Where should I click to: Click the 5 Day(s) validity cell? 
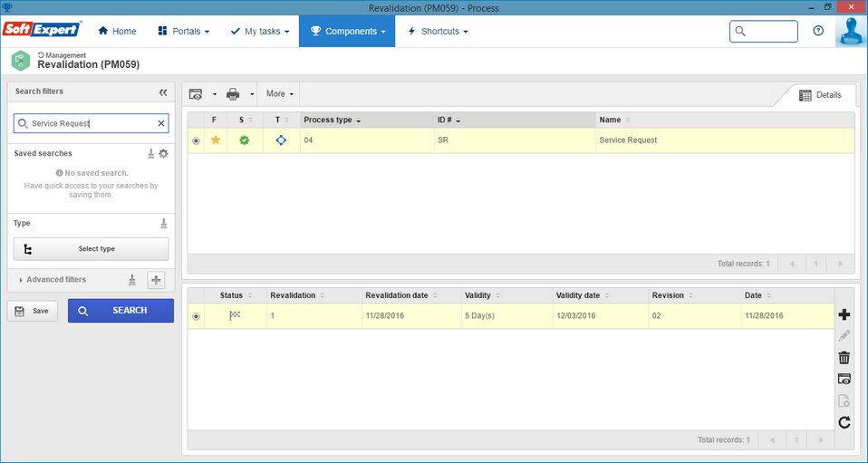pyautogui.click(x=506, y=316)
